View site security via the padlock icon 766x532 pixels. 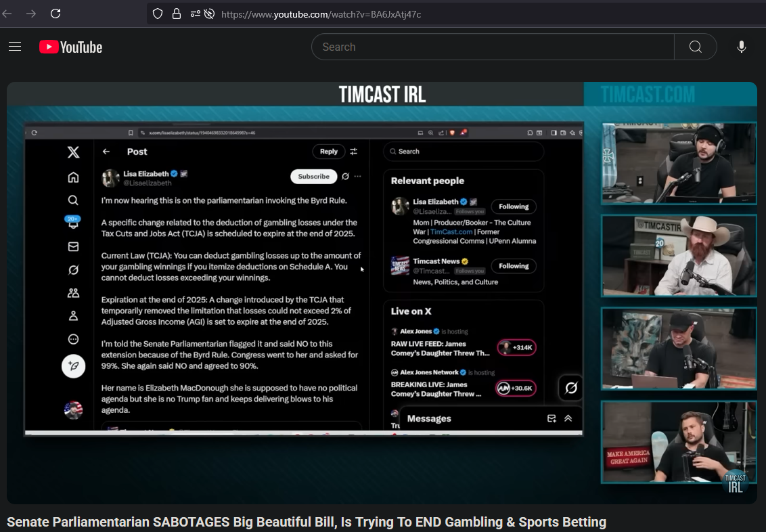pyautogui.click(x=177, y=14)
